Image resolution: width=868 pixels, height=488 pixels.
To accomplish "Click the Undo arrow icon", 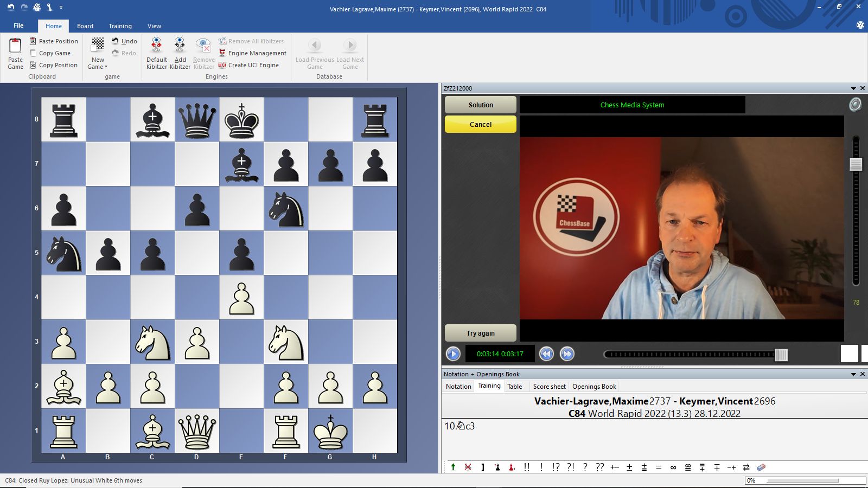I will click(116, 41).
